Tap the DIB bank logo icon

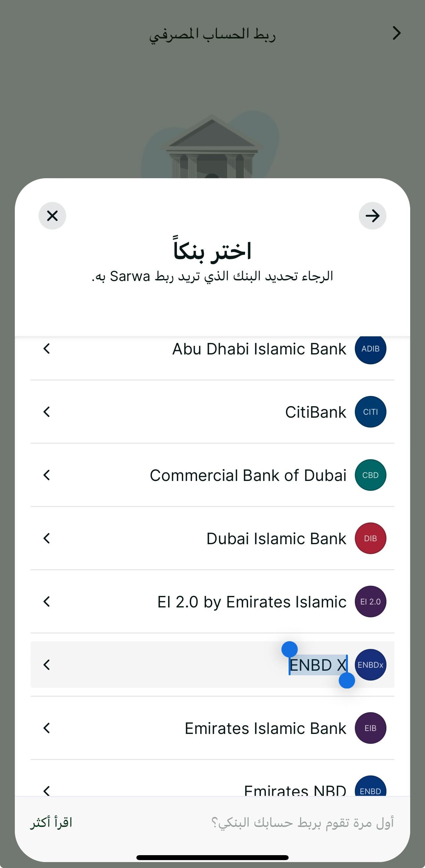pyautogui.click(x=370, y=539)
